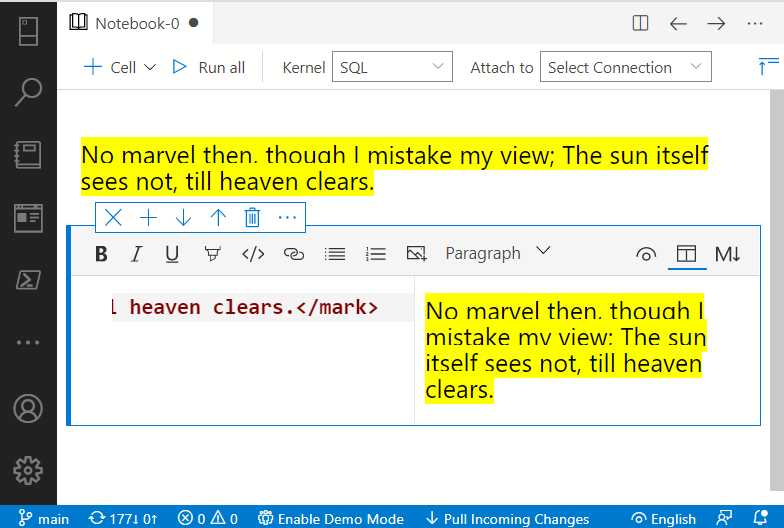The width and height of the screenshot is (784, 528).
Task: Apply highlight formatting
Action: click(212, 254)
